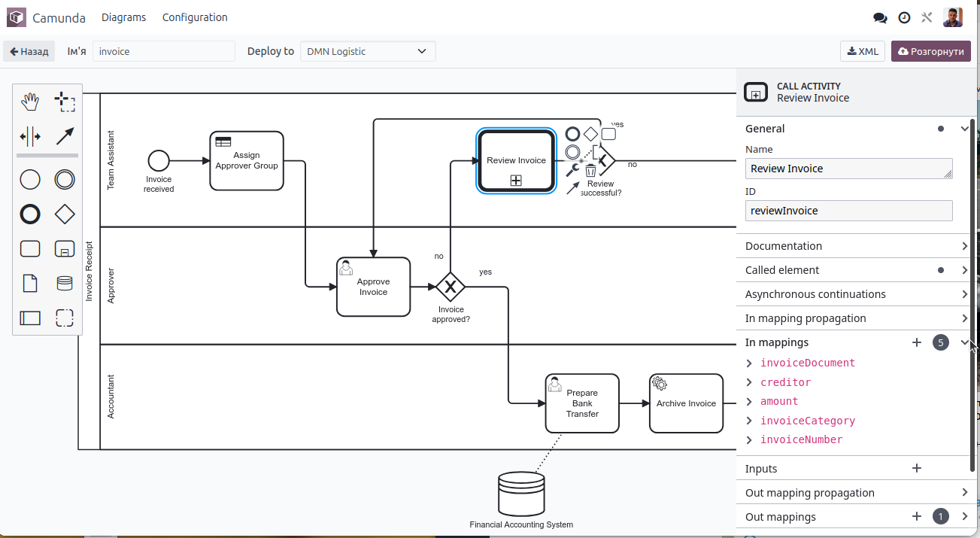The height and width of the screenshot is (538, 980).
Task: Pick the data store shape from palette
Action: pyautogui.click(x=65, y=283)
